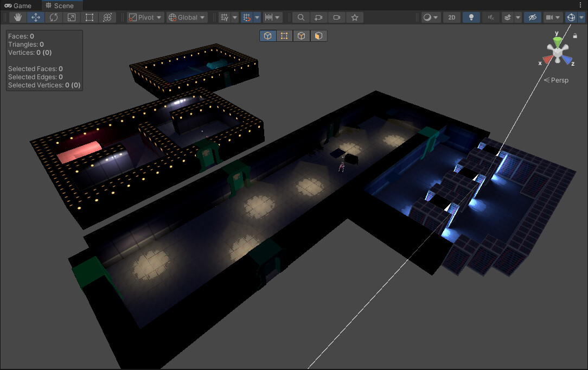Image resolution: width=588 pixels, height=370 pixels.
Task: Open the Pivot mode dropdown
Action: [144, 17]
